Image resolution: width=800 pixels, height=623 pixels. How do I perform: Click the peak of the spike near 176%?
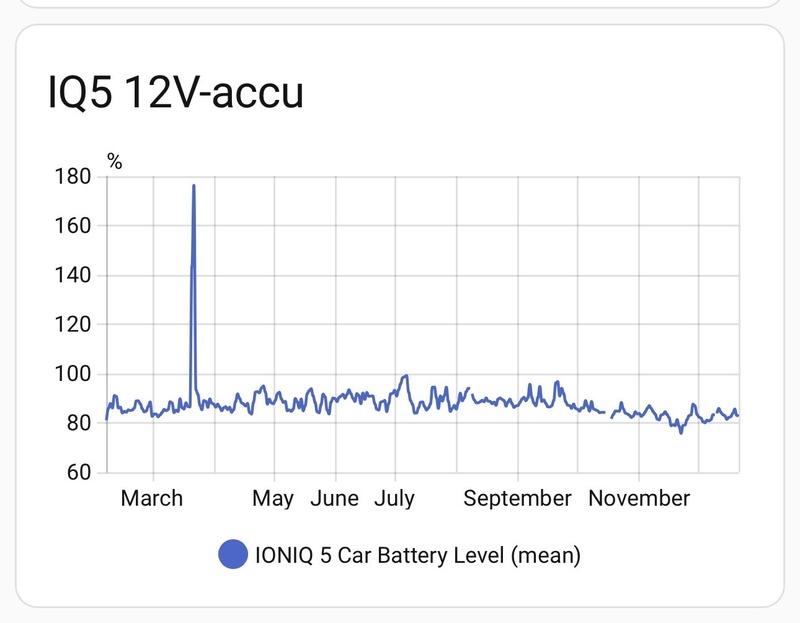click(x=193, y=186)
